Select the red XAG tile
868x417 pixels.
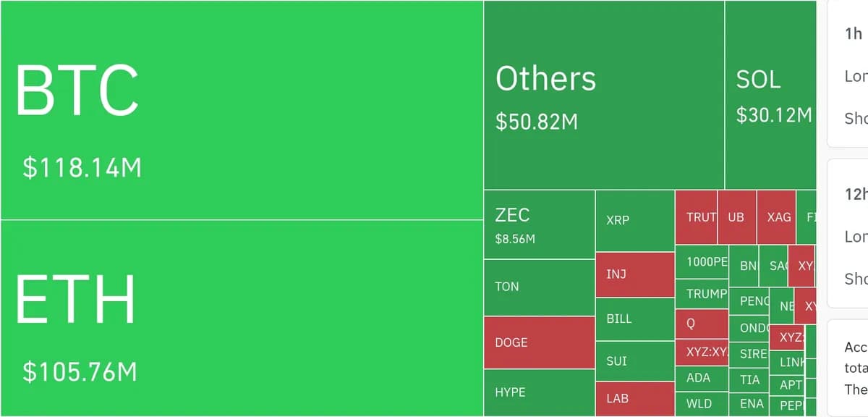click(776, 217)
